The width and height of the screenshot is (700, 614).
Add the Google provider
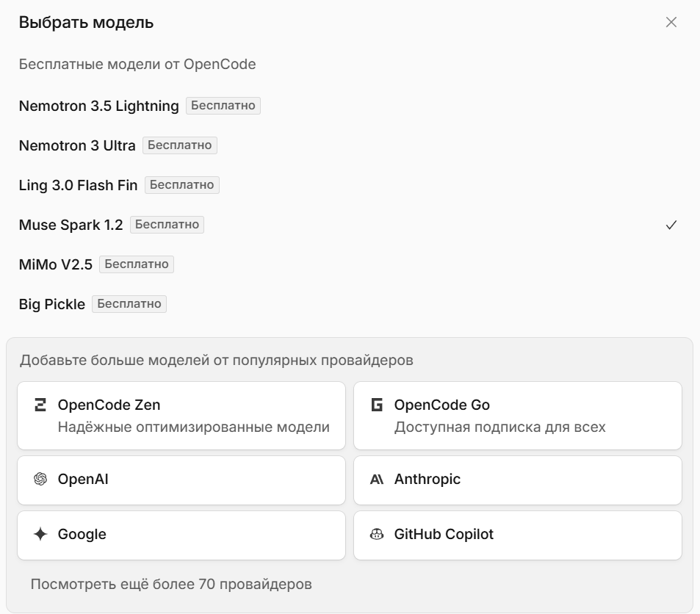click(181, 535)
